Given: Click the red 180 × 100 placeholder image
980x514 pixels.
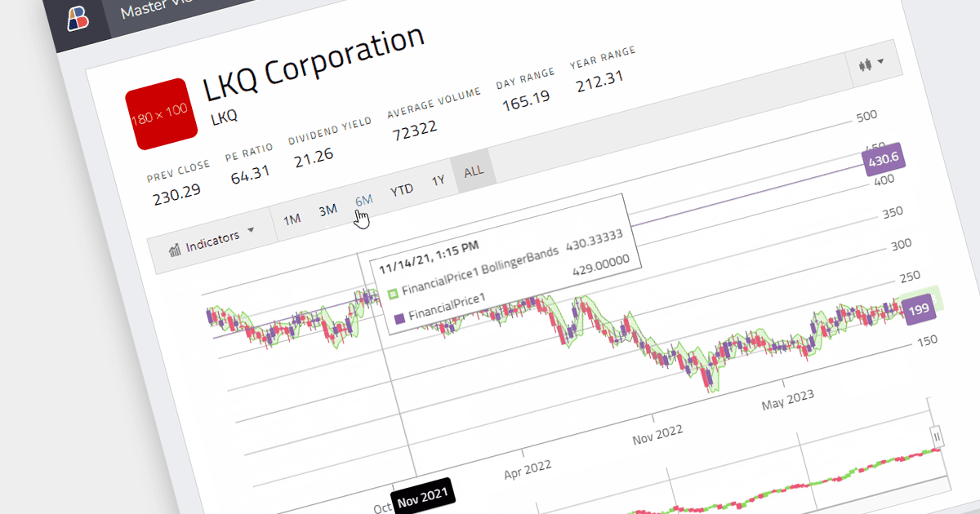Looking at the screenshot, I should click(162, 114).
